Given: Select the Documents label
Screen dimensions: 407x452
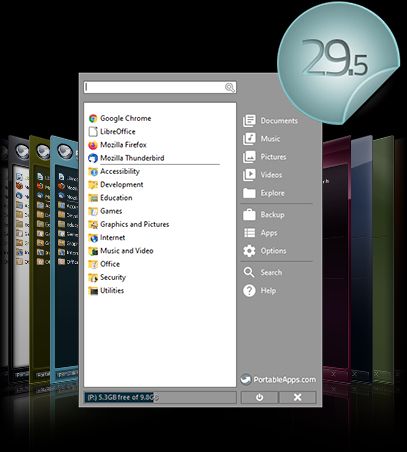Looking at the screenshot, I should coord(279,121).
